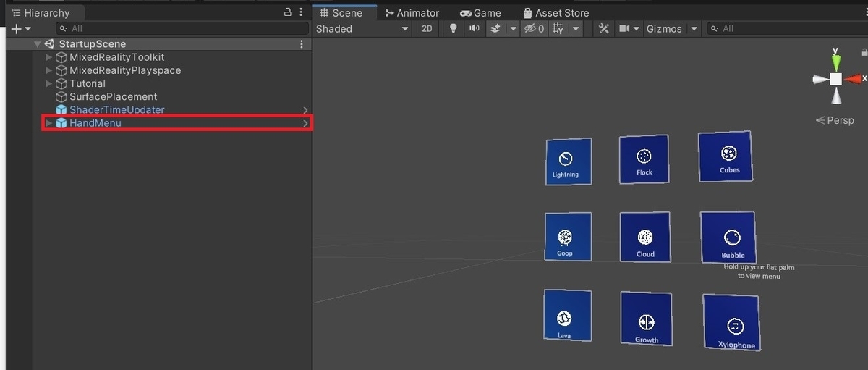Expand the HandMenu prefab arrow
The width and height of the screenshot is (868, 370).
[49, 123]
